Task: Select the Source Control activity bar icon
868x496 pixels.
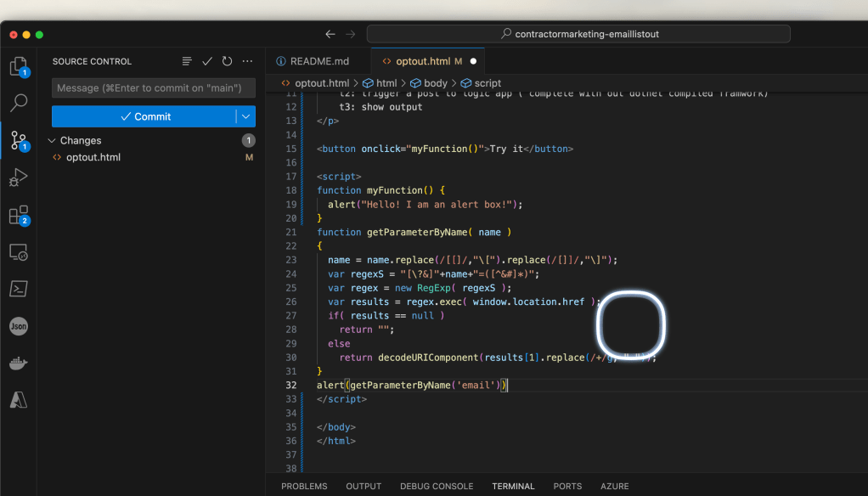Action: click(19, 141)
